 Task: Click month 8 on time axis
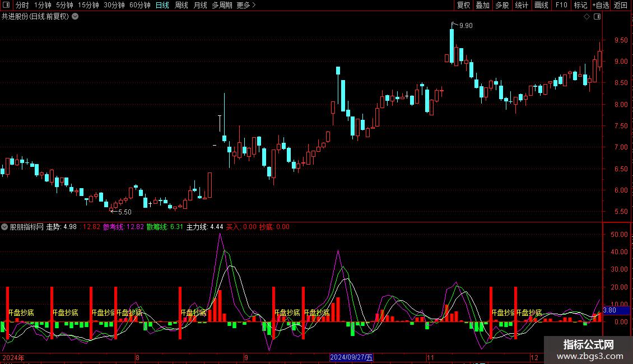pos(138,357)
